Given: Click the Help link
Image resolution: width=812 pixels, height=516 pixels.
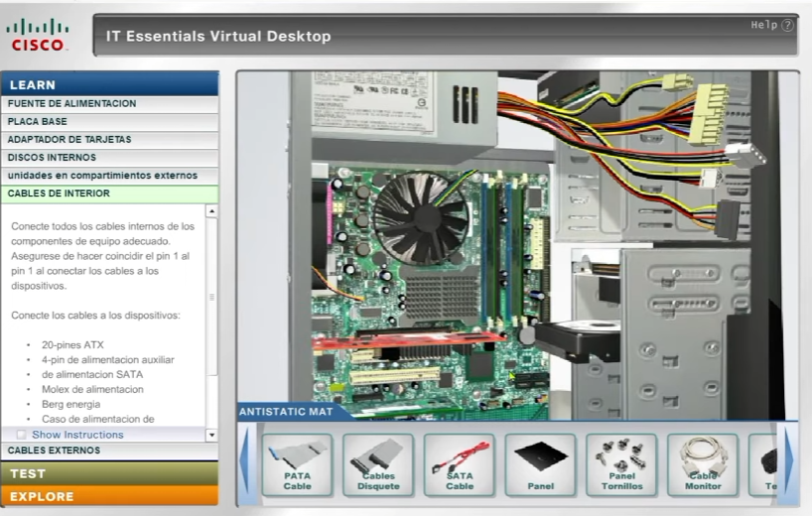Looking at the screenshot, I should coord(763,25).
